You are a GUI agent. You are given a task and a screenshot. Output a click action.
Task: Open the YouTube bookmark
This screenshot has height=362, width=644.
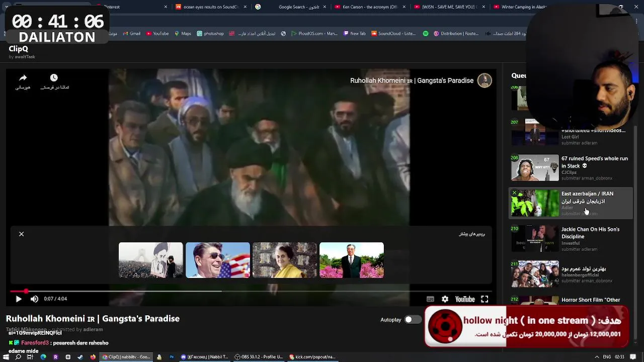pyautogui.click(x=157, y=34)
